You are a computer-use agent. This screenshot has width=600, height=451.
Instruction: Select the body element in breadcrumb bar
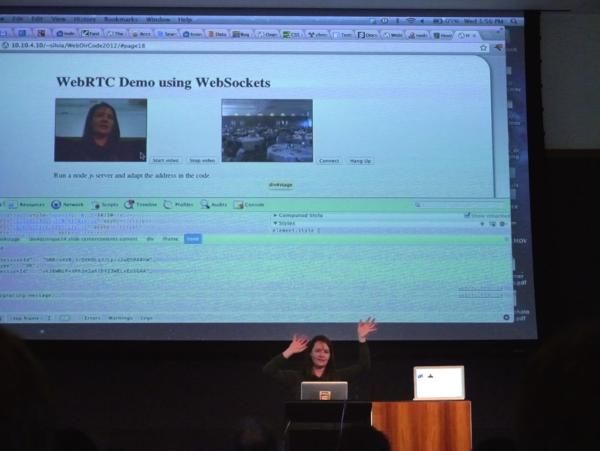pyautogui.click(x=192, y=239)
